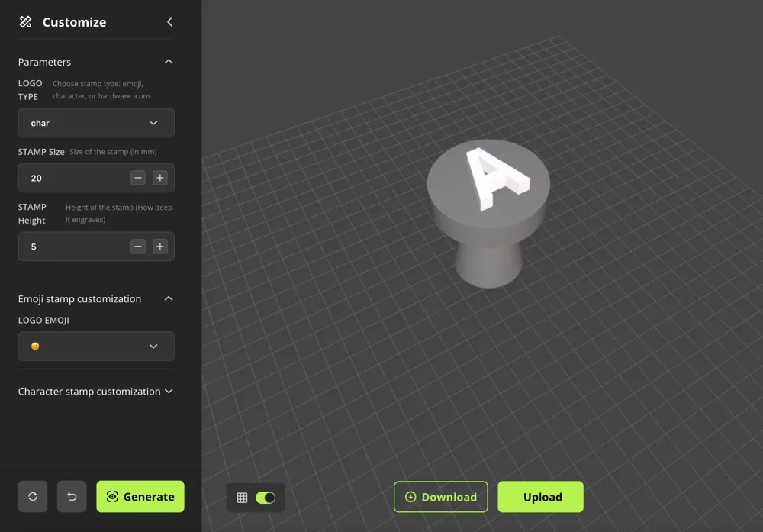This screenshot has height=532, width=763.
Task: Toggle the grid visibility switch
Action: pos(266,498)
